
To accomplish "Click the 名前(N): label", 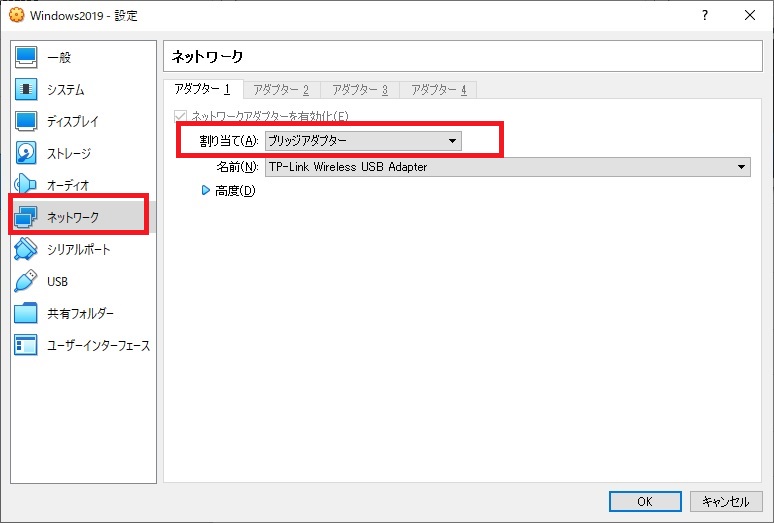I will 237,167.
